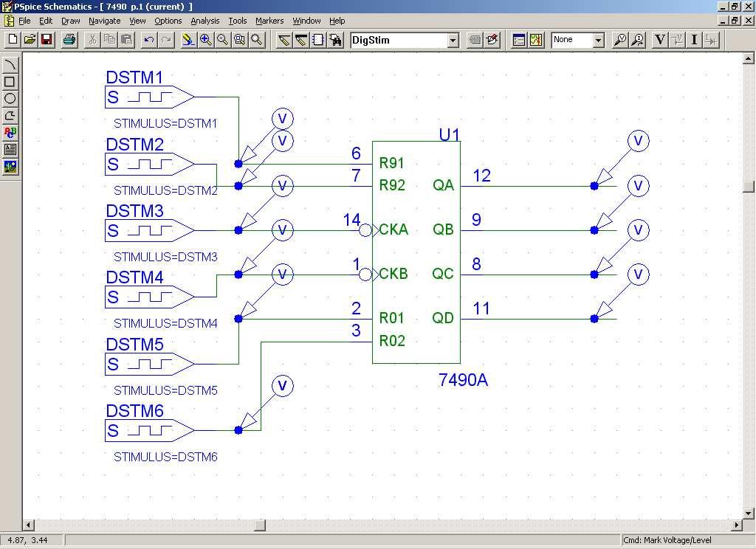Open the Options menu

point(168,21)
